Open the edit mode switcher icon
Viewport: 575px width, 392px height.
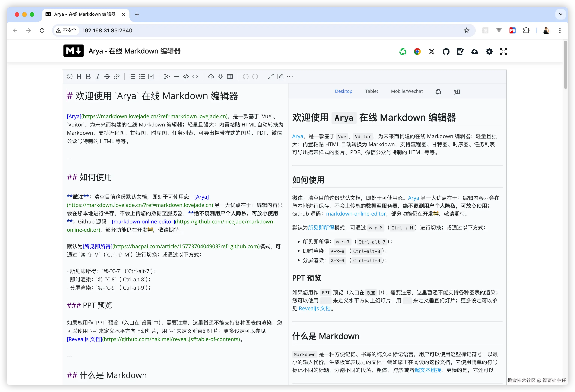point(280,77)
